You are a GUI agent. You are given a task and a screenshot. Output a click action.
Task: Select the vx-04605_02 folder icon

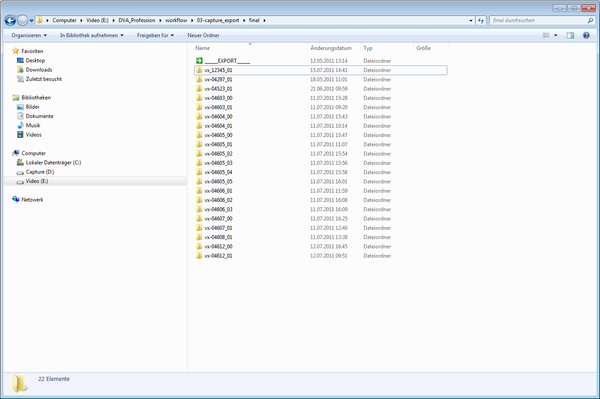(x=199, y=153)
